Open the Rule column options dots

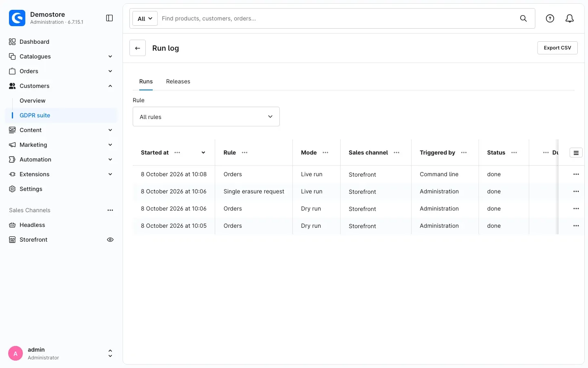(245, 153)
